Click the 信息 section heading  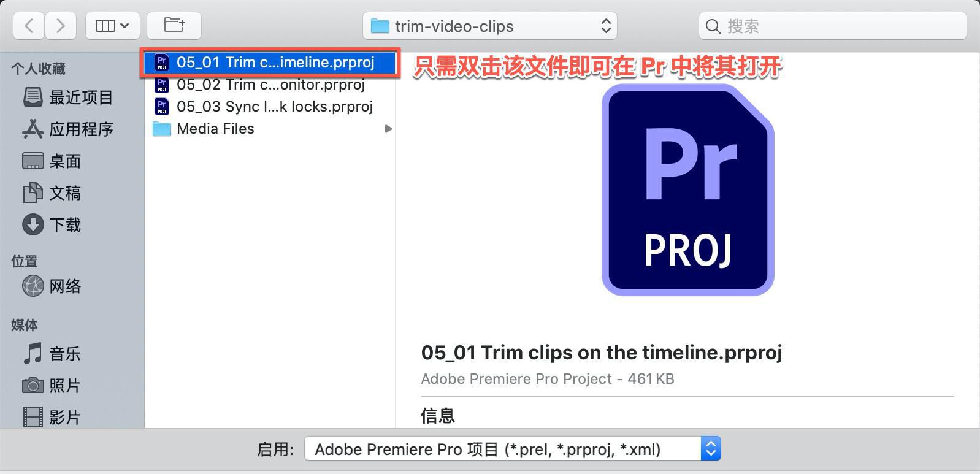438,416
